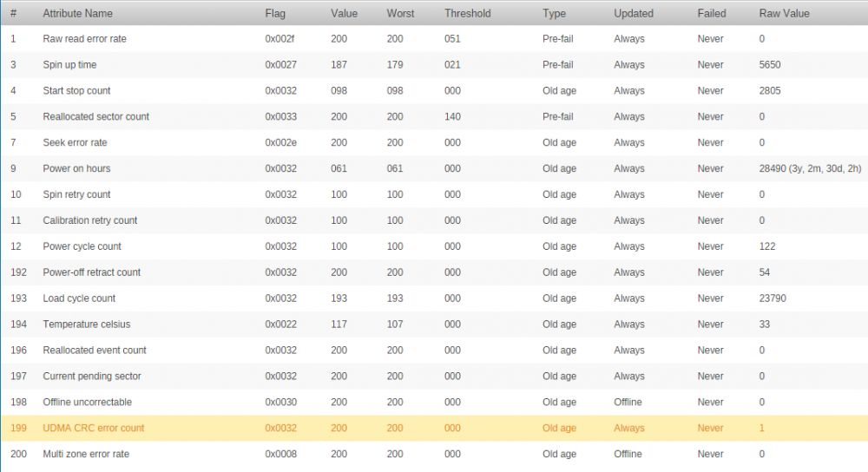
Task: Click attribute number 199
Action: click(x=18, y=429)
